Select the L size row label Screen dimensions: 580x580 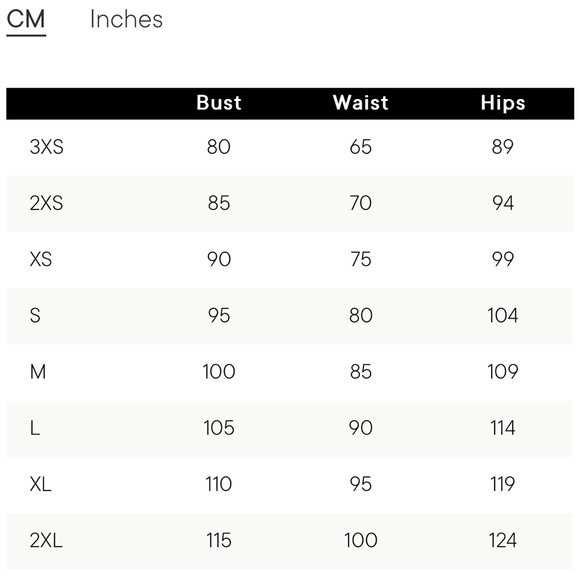(x=35, y=428)
